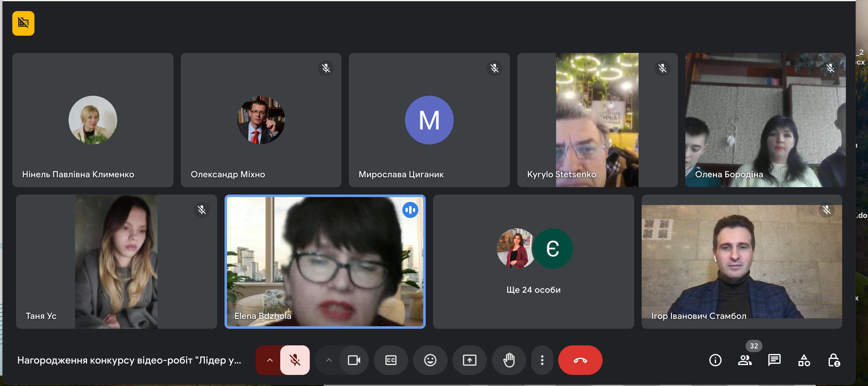Image resolution: width=868 pixels, height=386 pixels.
Task: Send a reaction with emoji button
Action: click(430, 360)
